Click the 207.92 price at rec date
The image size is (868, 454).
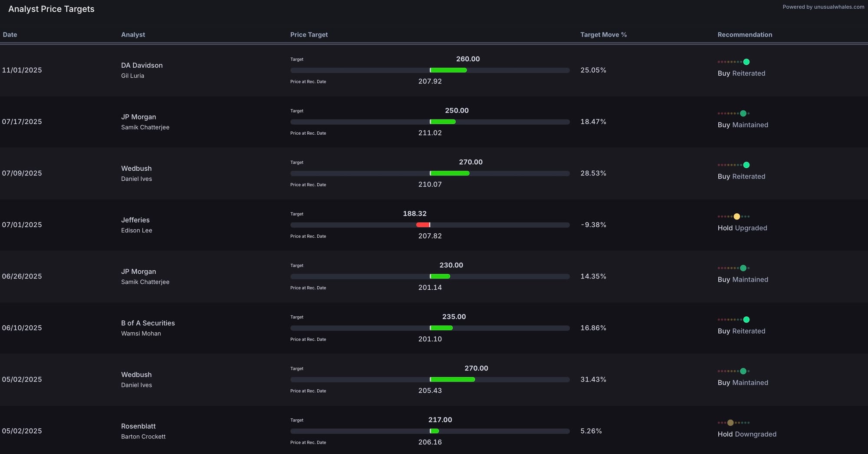pos(430,82)
